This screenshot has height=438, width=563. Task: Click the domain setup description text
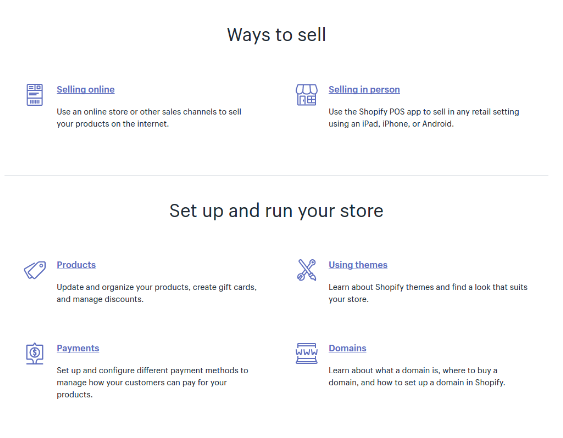tap(417, 376)
